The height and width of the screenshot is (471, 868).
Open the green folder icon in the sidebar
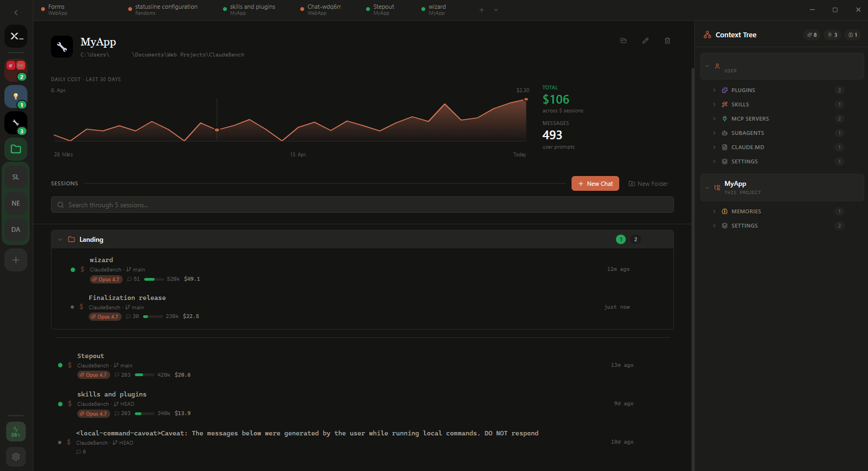[x=16, y=149]
